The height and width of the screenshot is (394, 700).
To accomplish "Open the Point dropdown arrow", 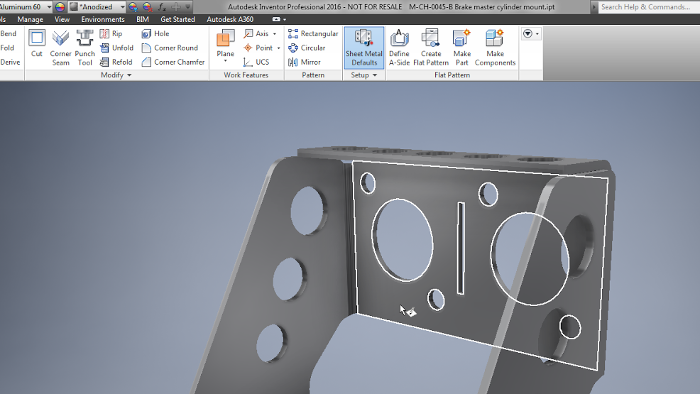I will pyautogui.click(x=279, y=48).
